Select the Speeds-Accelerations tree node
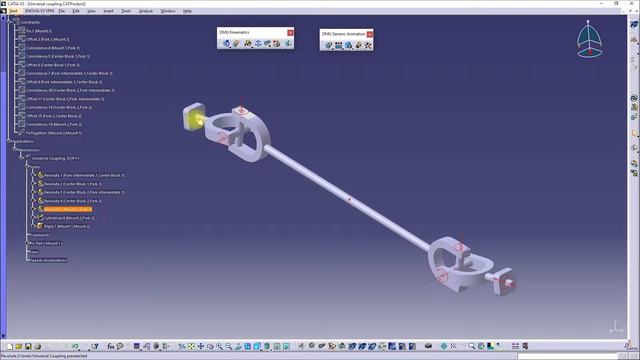640x360 pixels. click(x=48, y=260)
